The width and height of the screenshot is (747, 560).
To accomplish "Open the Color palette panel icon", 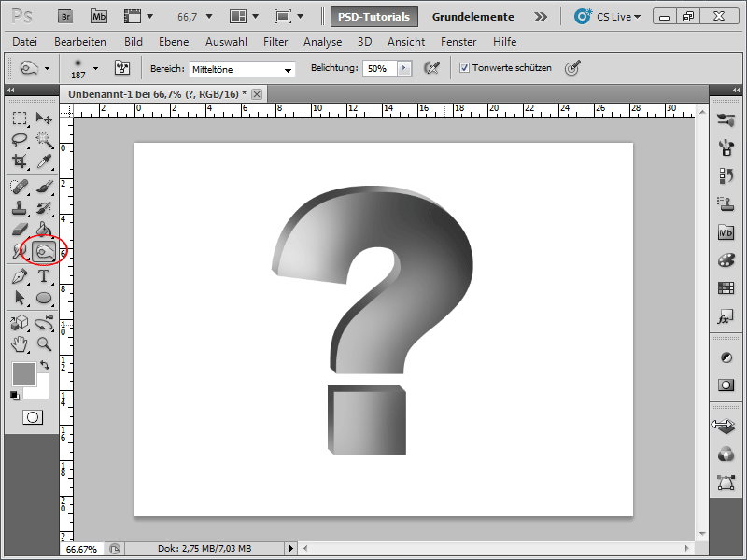I will tap(726, 260).
